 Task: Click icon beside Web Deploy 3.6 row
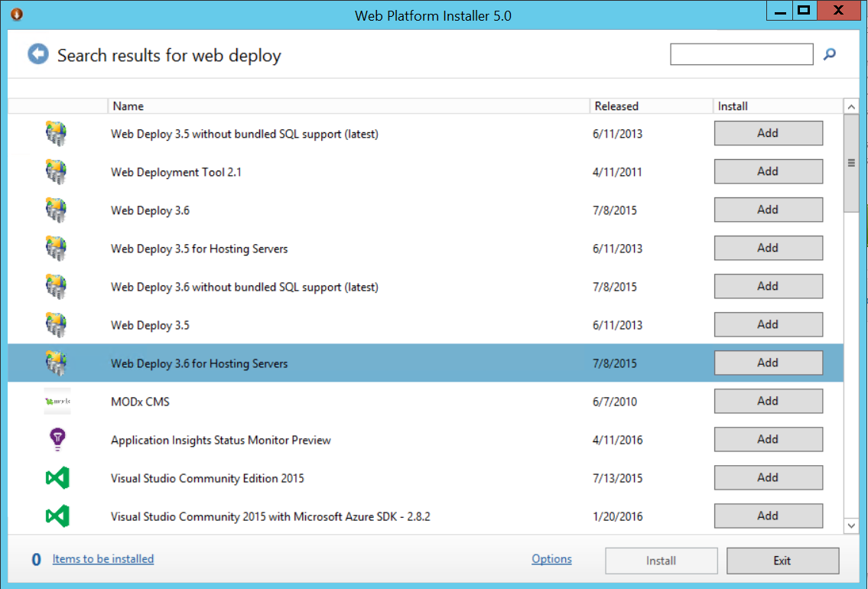(56, 210)
